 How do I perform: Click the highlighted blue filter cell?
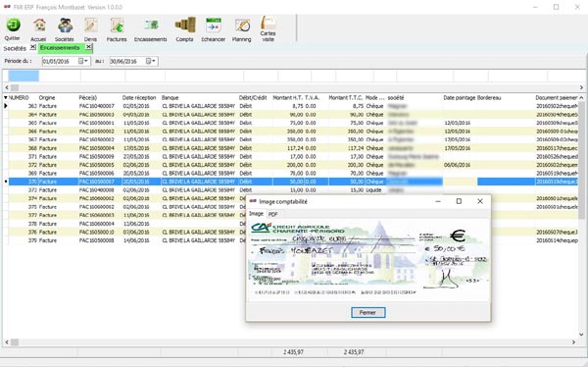24,76
